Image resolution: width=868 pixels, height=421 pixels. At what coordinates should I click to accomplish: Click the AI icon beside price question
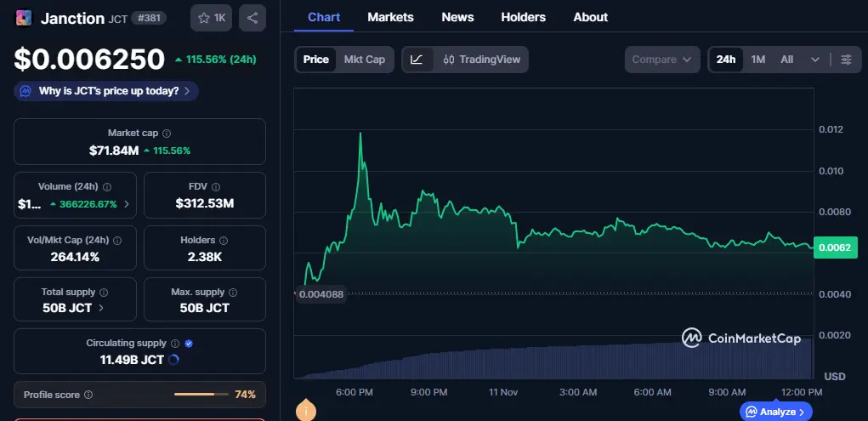click(26, 91)
